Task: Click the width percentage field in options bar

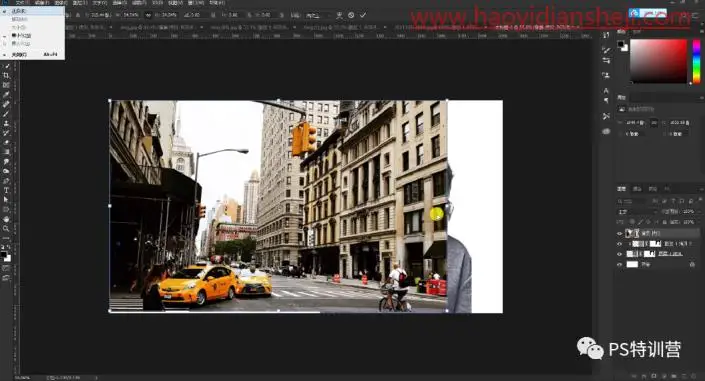Action: (x=132, y=15)
